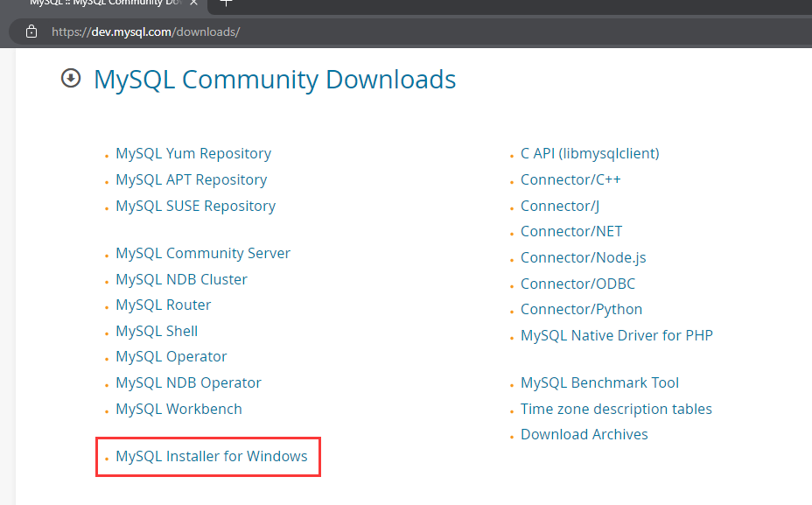Image resolution: width=812 pixels, height=505 pixels.
Task: Open MySQL Installer for Windows link
Action: 211,456
